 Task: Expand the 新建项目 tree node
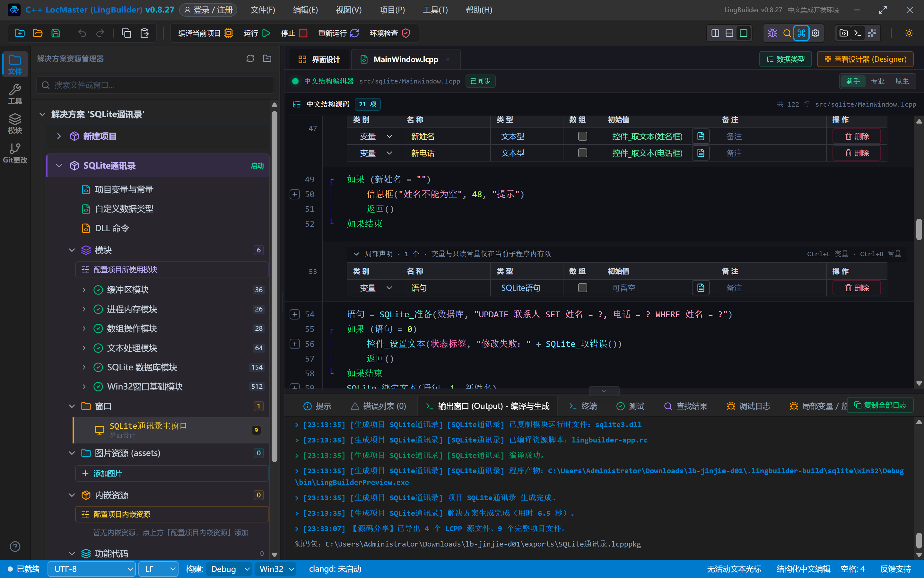(x=59, y=136)
